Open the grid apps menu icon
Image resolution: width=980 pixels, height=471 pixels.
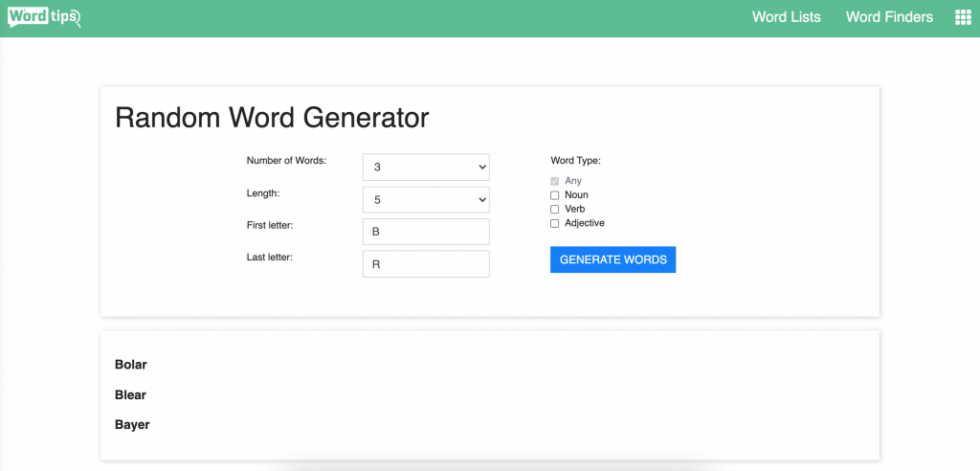click(x=963, y=17)
